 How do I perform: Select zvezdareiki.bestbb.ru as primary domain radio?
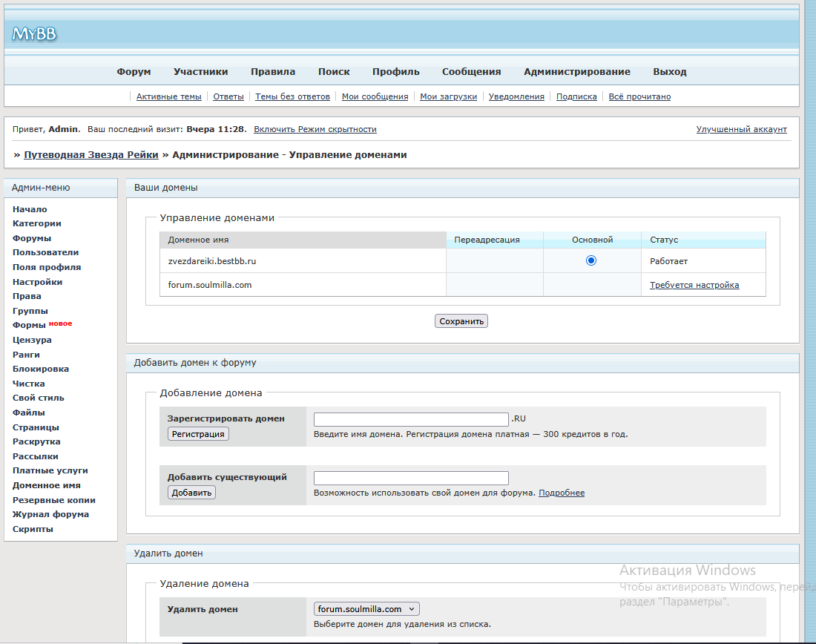590,260
